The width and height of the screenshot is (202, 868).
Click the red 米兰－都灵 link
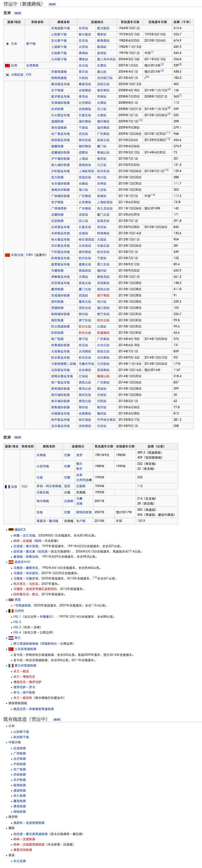(x=21, y=671)
